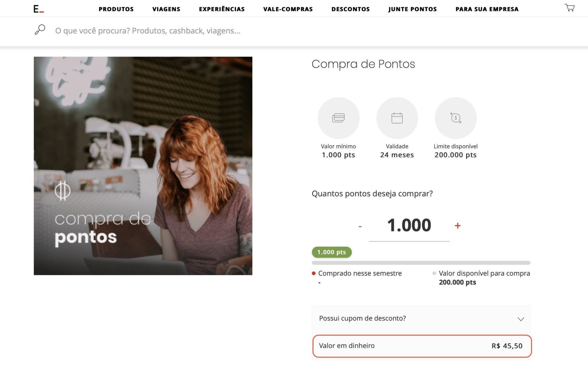Click the search magnifier icon
Screen dimensions: 588x367
pos(40,30)
